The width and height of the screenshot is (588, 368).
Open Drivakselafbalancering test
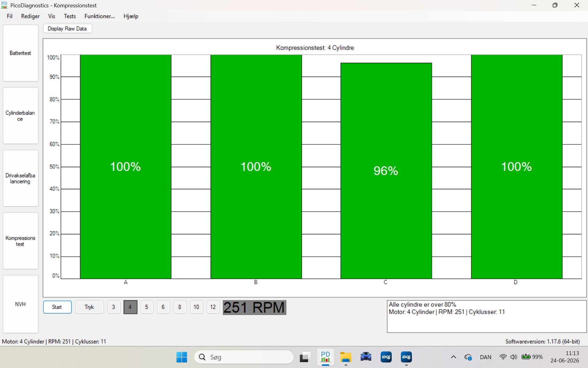[21, 178]
